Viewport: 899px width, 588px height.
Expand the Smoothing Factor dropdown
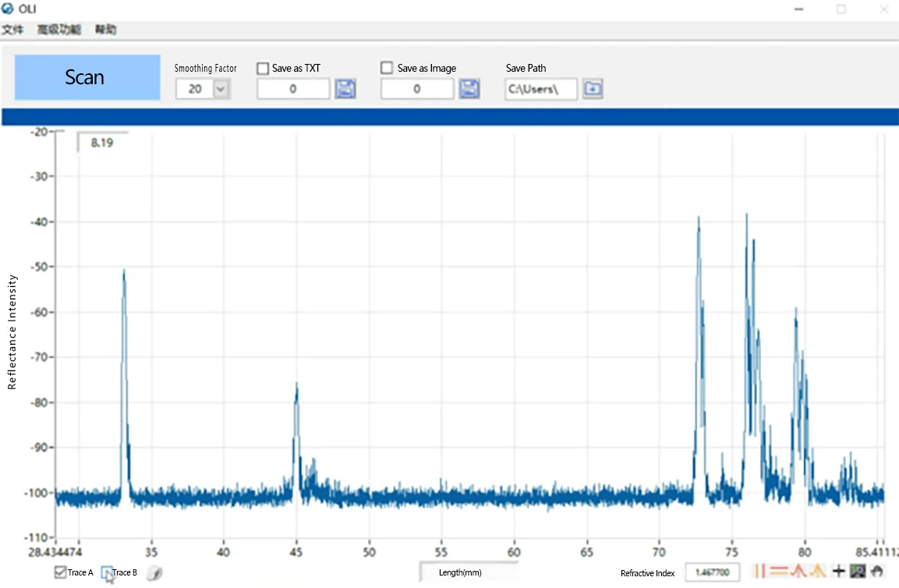pyautogui.click(x=221, y=89)
